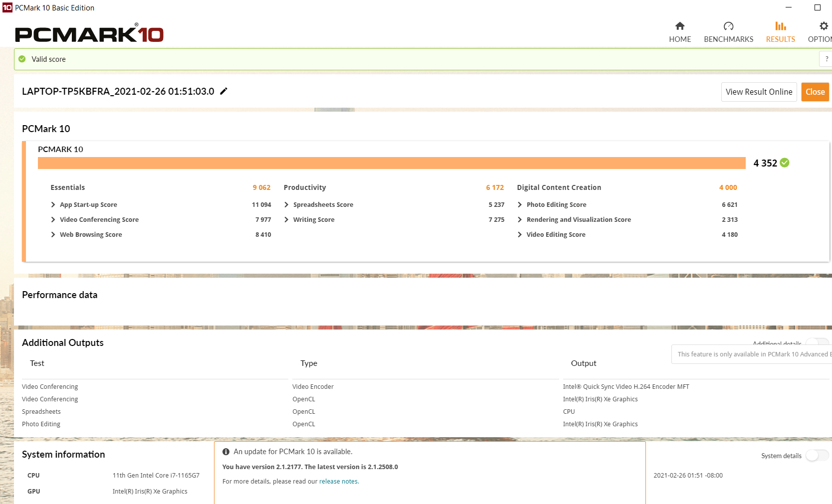Click the orange PCMark 10 score bar

coord(392,163)
